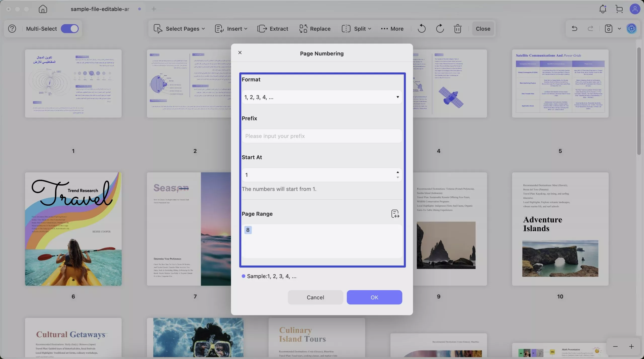Click Cancel in Page Numbering dialog
The width and height of the screenshot is (644, 359).
(x=315, y=297)
